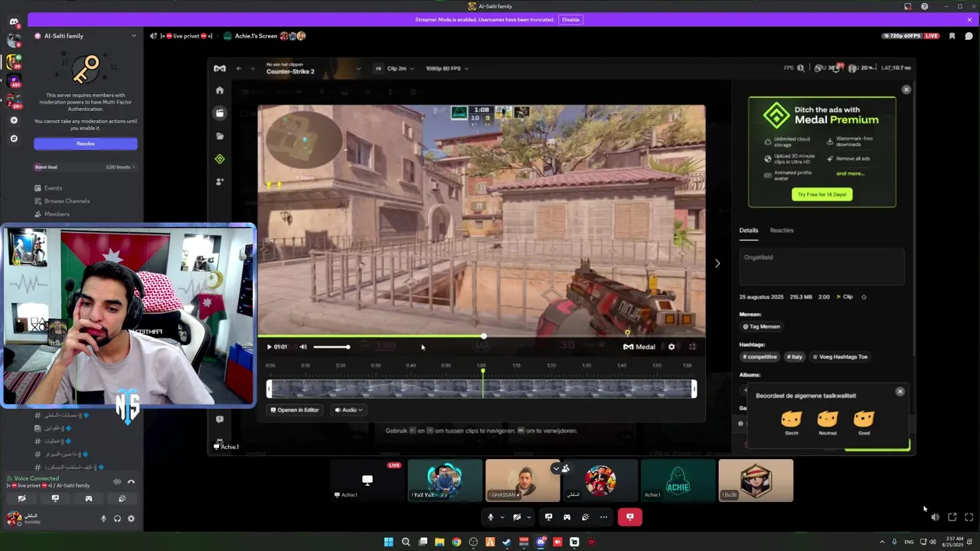
Task: Click the green playhead on the timeline
Action: [x=482, y=372]
